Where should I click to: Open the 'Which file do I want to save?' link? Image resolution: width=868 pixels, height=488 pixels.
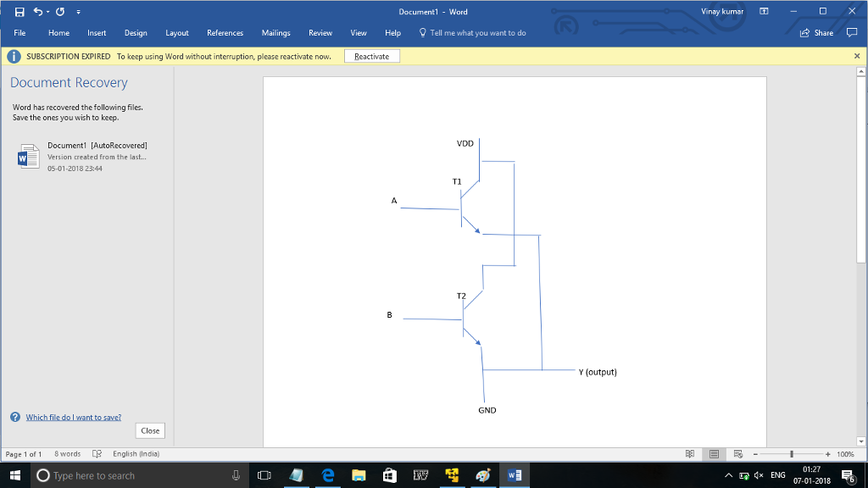[x=73, y=417]
